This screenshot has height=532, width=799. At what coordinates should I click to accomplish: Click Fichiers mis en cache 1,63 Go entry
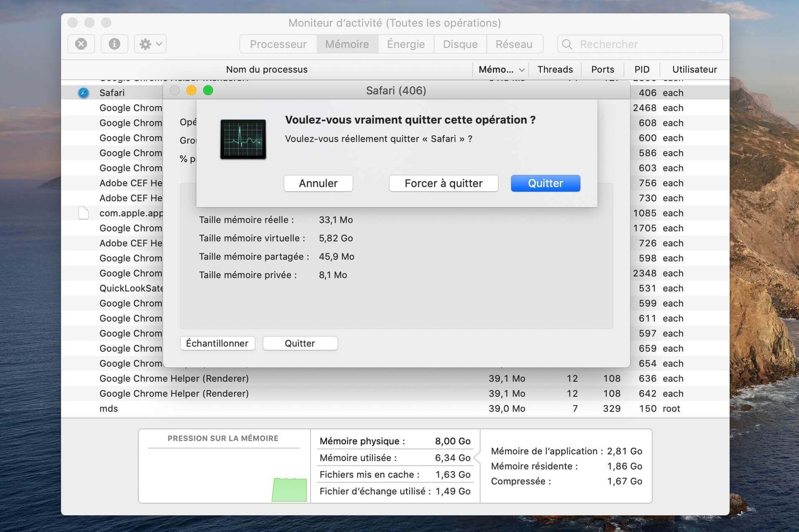pos(395,475)
